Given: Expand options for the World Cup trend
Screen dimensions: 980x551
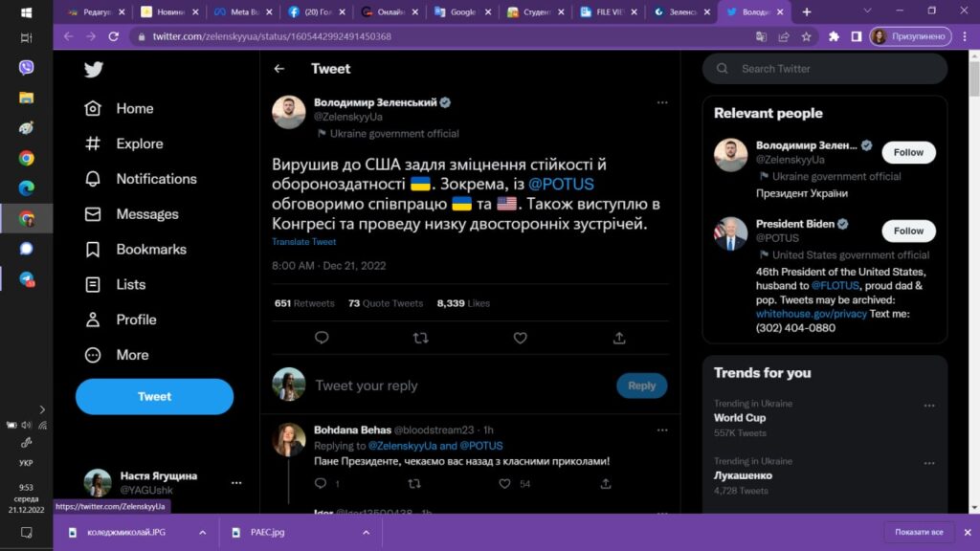Looking at the screenshot, I should tap(928, 406).
